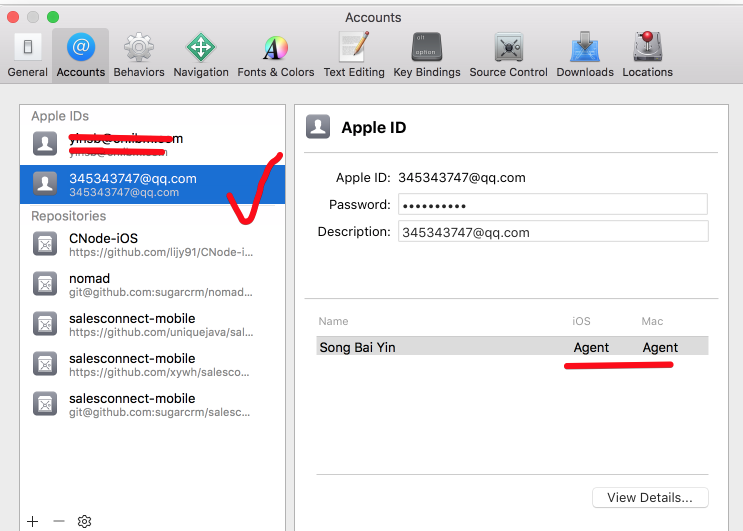Click the Description field

coord(553,232)
